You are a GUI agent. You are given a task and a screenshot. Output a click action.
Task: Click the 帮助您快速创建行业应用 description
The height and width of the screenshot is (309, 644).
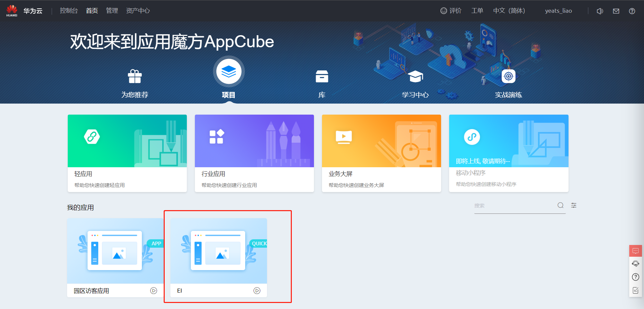point(229,185)
